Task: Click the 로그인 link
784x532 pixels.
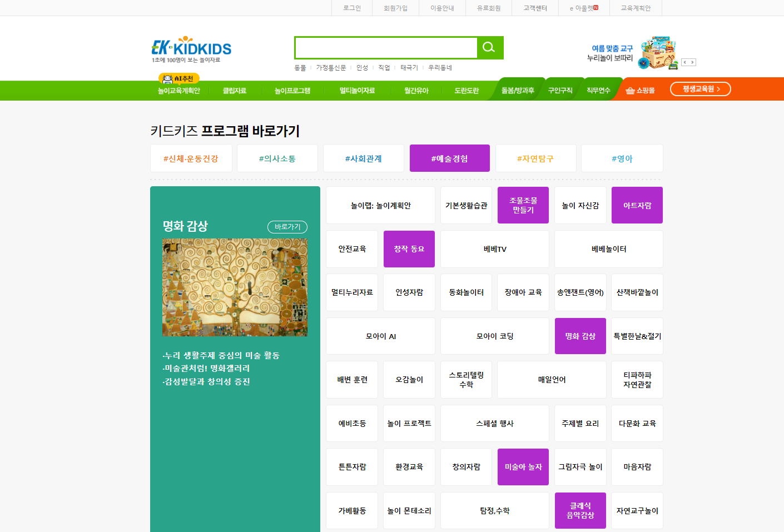Action: pos(352,8)
